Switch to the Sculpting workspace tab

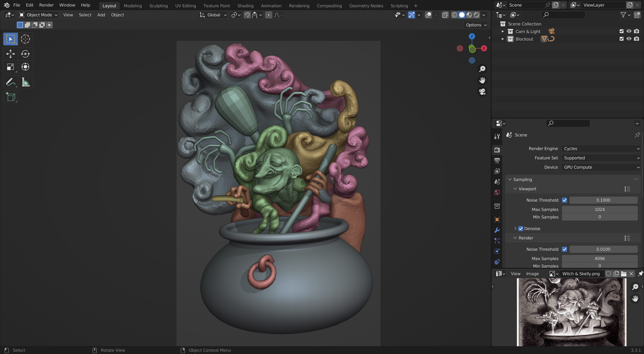158,6
